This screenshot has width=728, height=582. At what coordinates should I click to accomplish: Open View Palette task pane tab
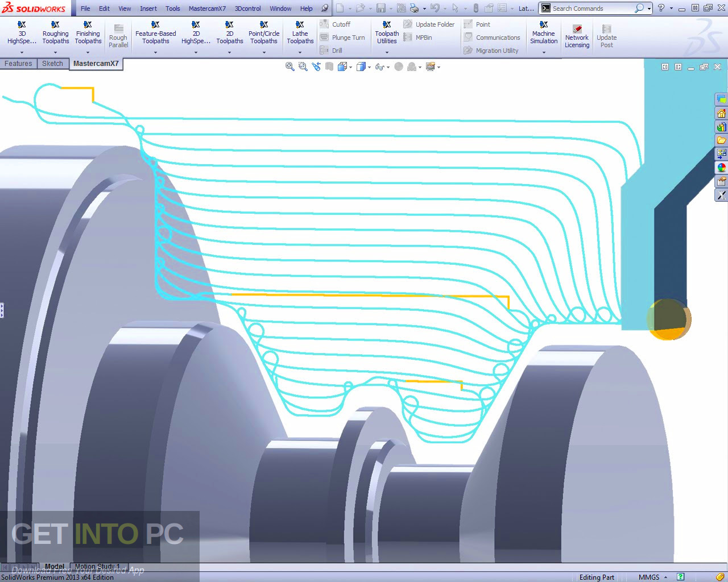[x=721, y=154]
